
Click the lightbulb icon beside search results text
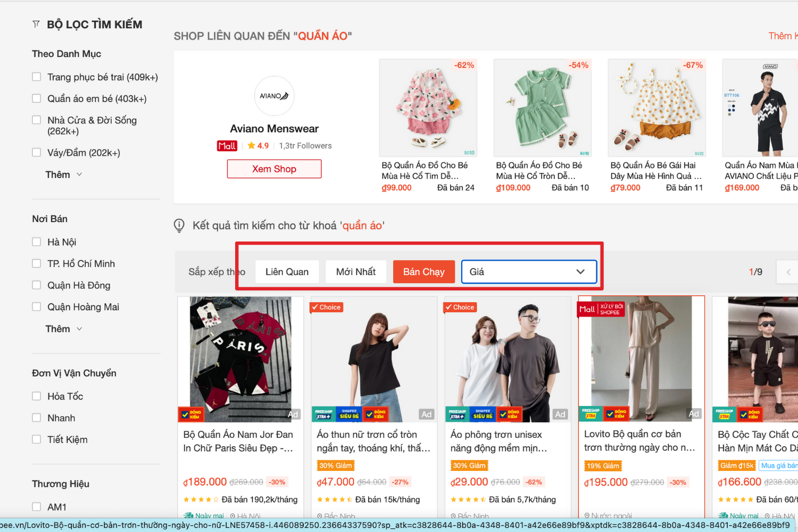[x=179, y=226]
